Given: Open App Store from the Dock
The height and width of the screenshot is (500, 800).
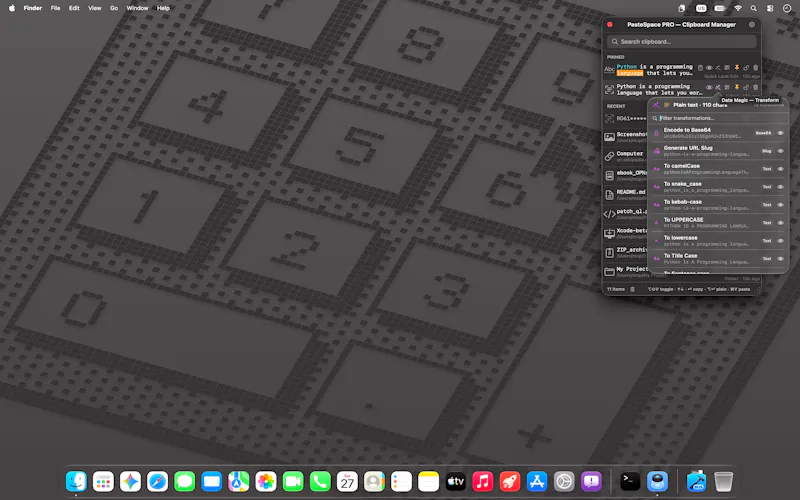Looking at the screenshot, I should [x=537, y=481].
